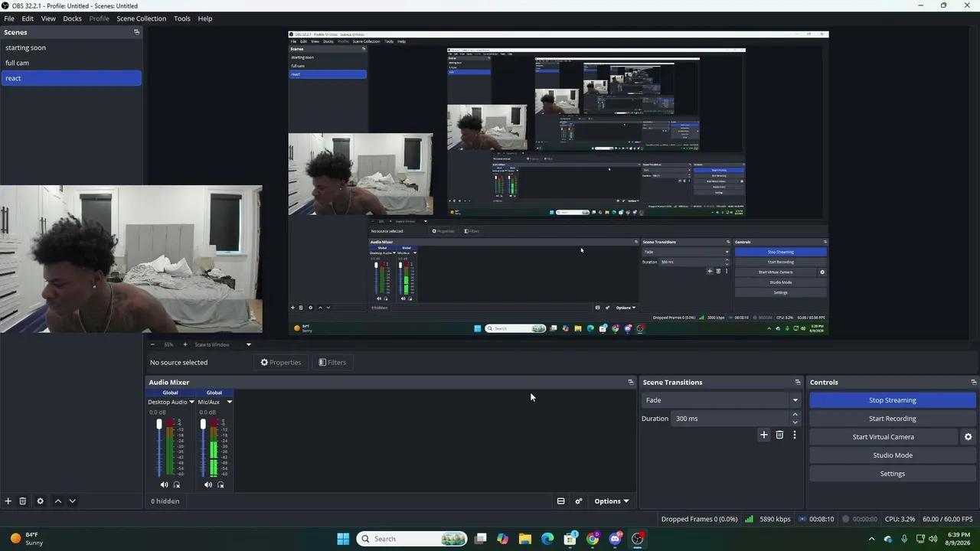Click the CPU 3.2% status text
980x551 pixels.
(x=900, y=519)
